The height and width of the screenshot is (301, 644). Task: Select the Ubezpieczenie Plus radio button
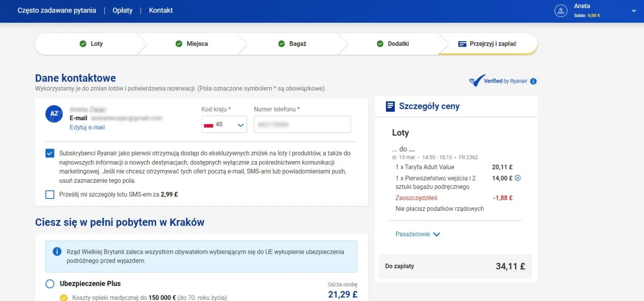point(49,283)
